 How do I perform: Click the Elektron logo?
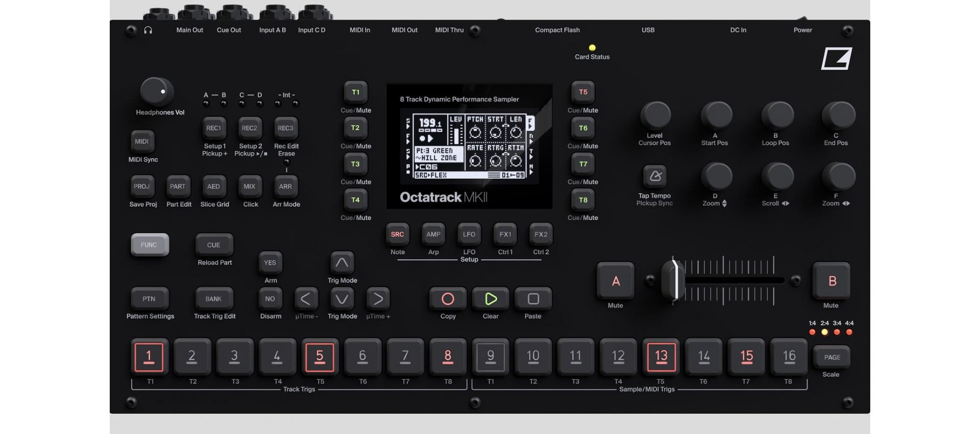point(837,59)
